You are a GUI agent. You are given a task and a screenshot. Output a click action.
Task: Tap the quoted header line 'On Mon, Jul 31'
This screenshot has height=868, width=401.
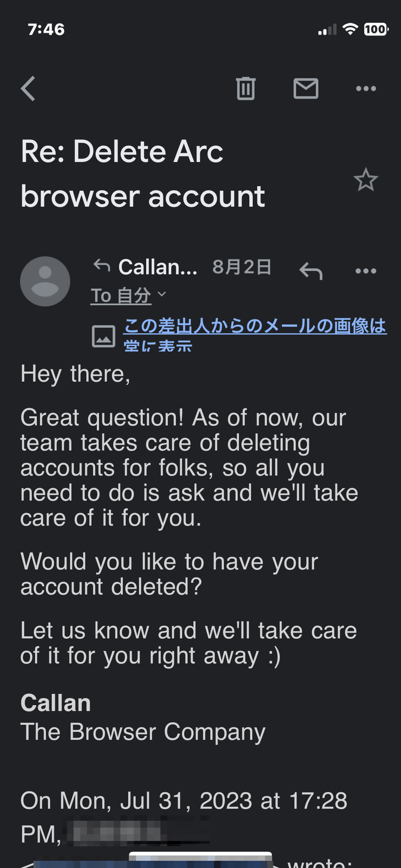[x=184, y=801]
